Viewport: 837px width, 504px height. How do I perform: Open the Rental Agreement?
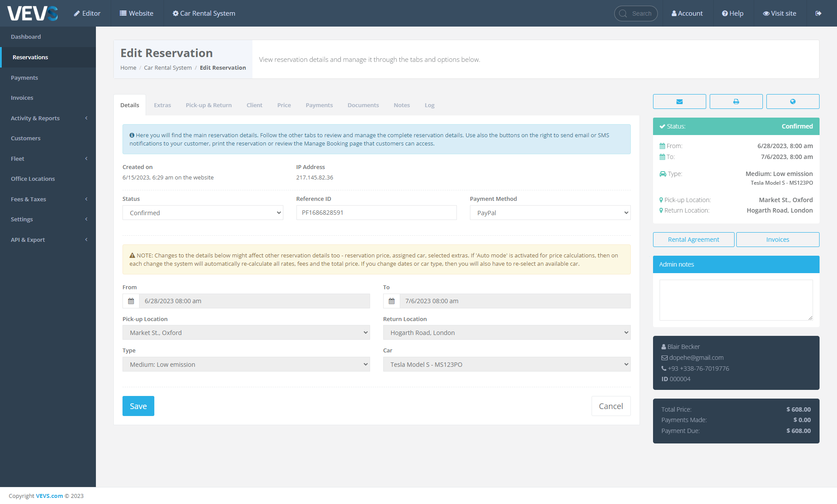693,239
